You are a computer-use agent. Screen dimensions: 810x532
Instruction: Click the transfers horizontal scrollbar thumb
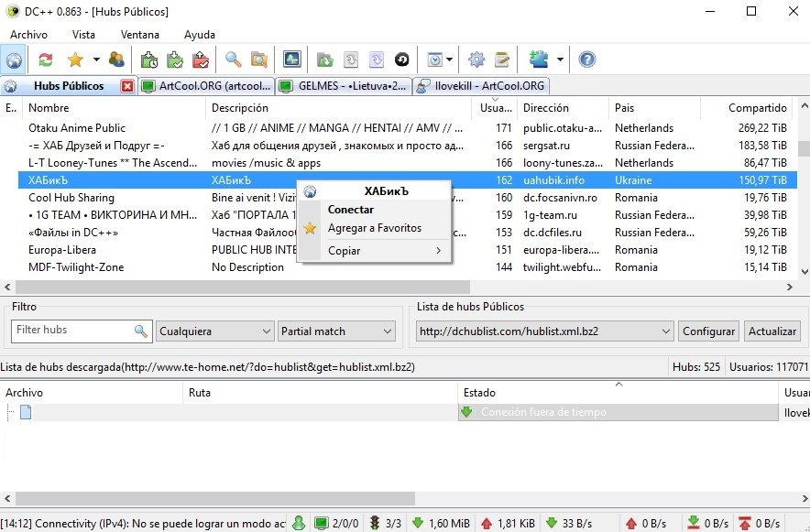[215, 498]
